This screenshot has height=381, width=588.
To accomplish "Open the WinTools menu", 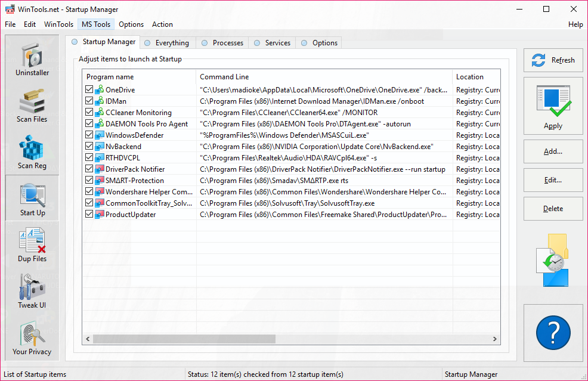I will click(58, 24).
